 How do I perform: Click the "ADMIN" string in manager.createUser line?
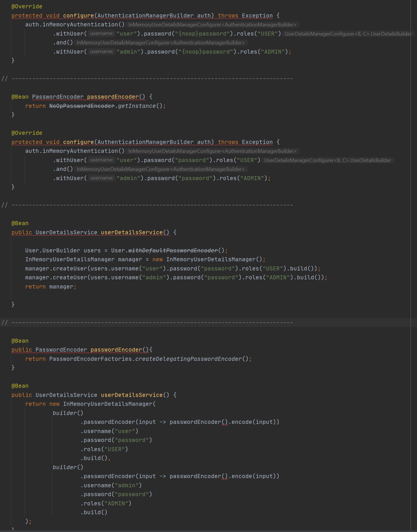(278, 278)
